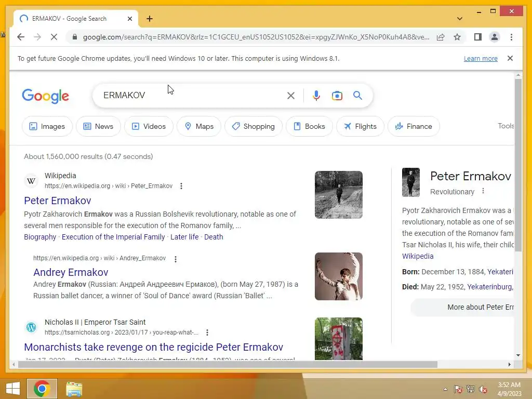Open the network status tray icon
Image resolution: width=532 pixels, height=399 pixels.
(x=470, y=389)
